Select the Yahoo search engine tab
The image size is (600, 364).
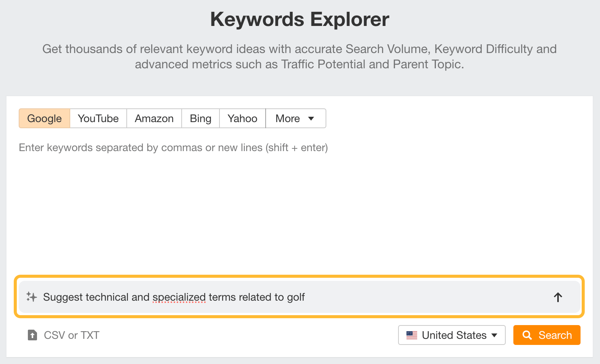[x=242, y=118]
